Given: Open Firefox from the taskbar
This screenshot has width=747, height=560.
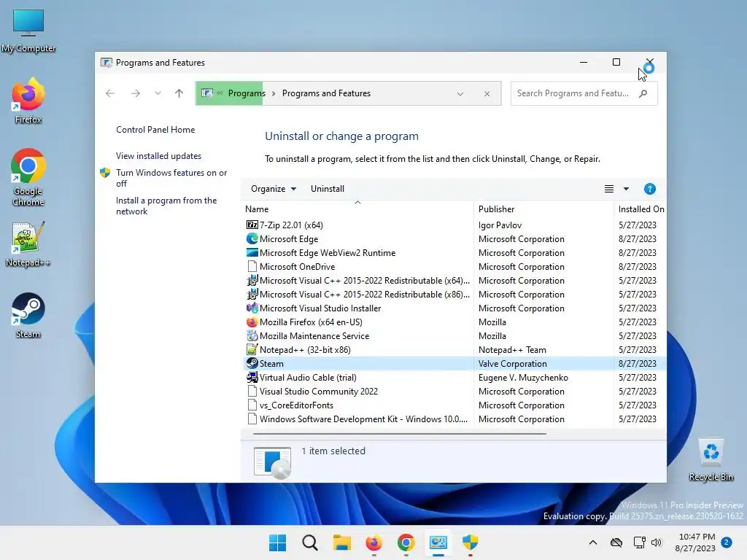Looking at the screenshot, I should pos(374,542).
